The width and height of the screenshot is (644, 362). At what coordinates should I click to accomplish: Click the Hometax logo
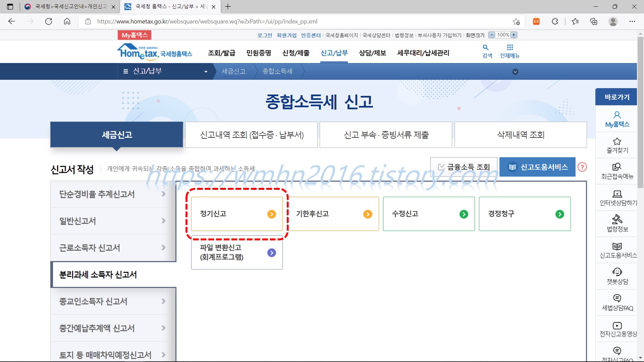click(x=155, y=52)
